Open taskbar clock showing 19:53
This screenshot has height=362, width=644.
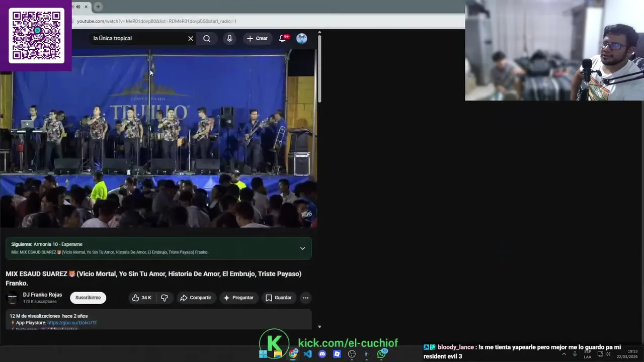click(x=627, y=354)
